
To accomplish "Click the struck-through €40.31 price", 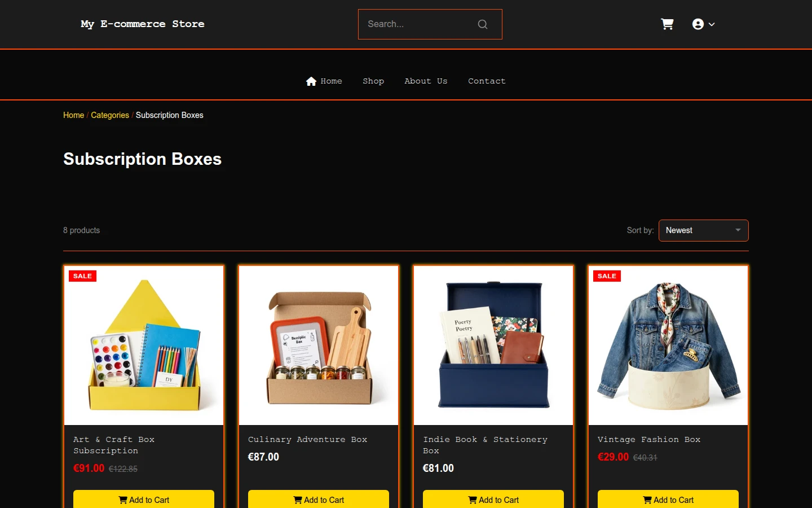I will click(645, 457).
